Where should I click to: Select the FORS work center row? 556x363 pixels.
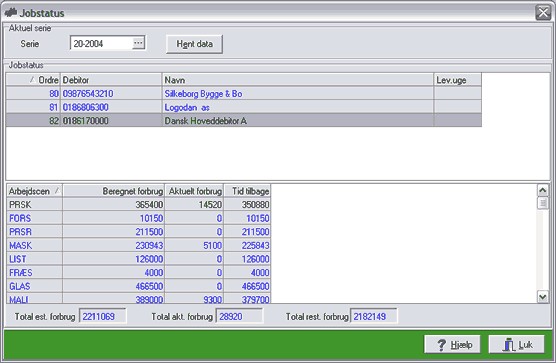tap(139, 218)
